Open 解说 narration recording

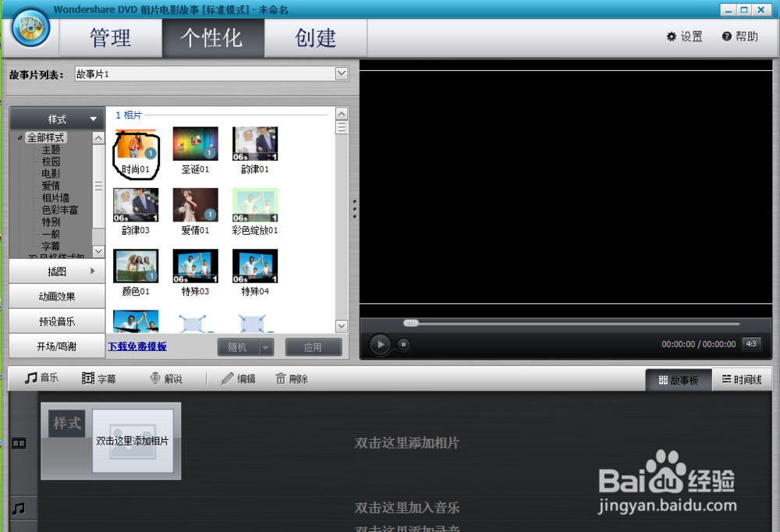[x=166, y=379]
